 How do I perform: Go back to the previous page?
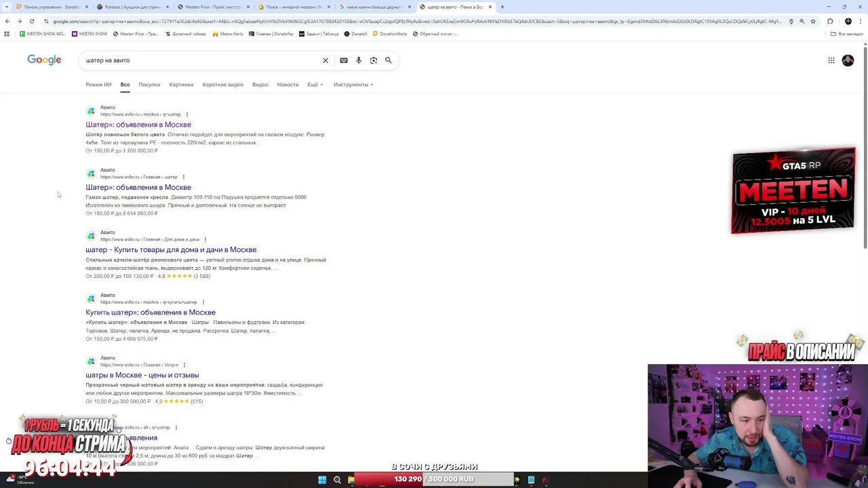click(x=7, y=21)
